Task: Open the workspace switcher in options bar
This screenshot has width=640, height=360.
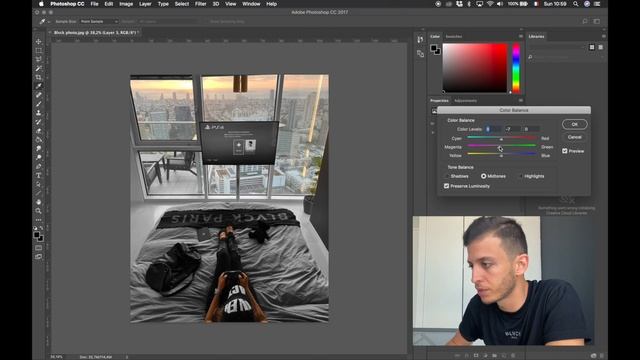Action: click(x=597, y=21)
